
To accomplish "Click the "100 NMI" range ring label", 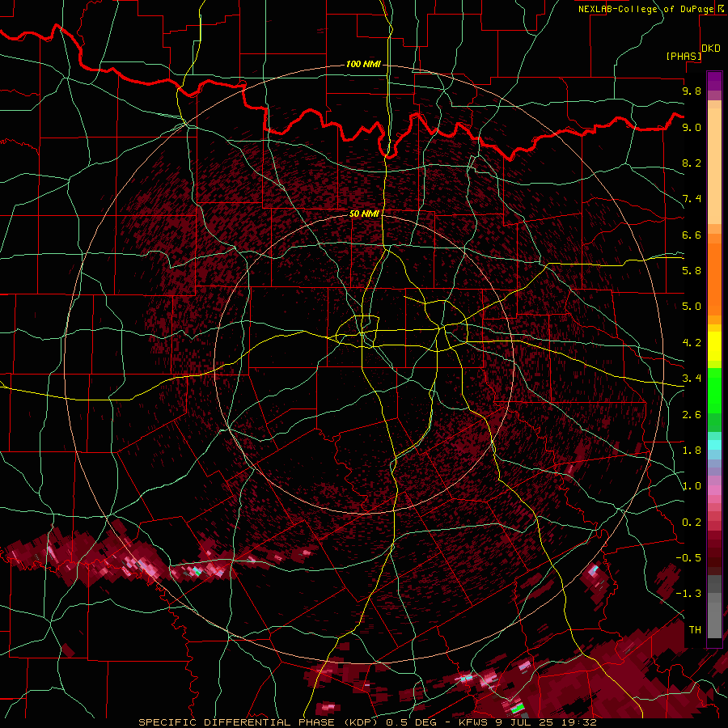I will (363, 64).
